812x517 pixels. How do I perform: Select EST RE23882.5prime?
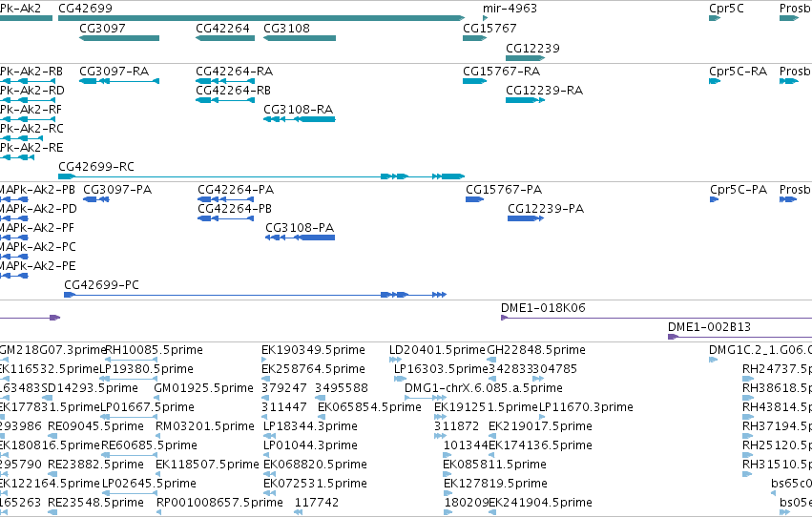point(95,465)
